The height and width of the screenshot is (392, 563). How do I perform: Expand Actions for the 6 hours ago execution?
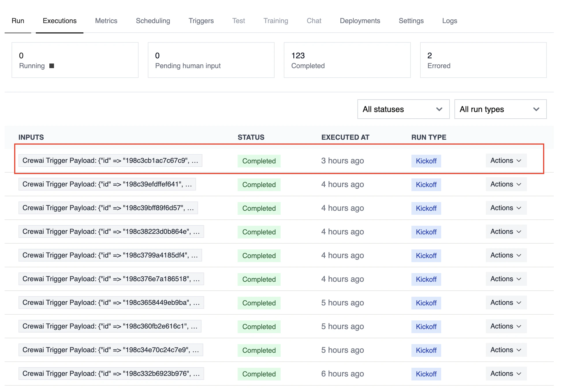(506, 374)
